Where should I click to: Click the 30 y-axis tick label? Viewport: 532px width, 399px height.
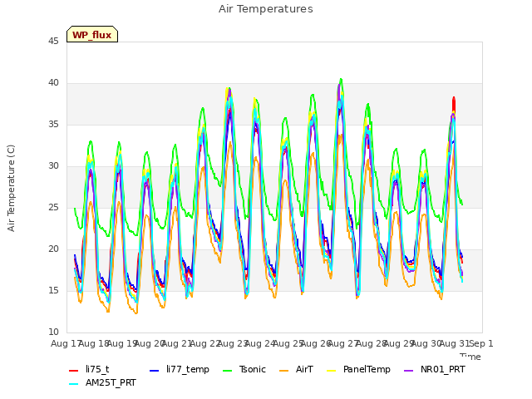[53, 166]
